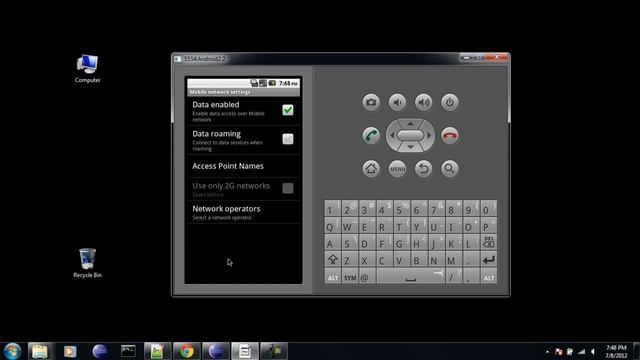
Task: Enable the Data roaming checkbox
Action: [x=288, y=139]
